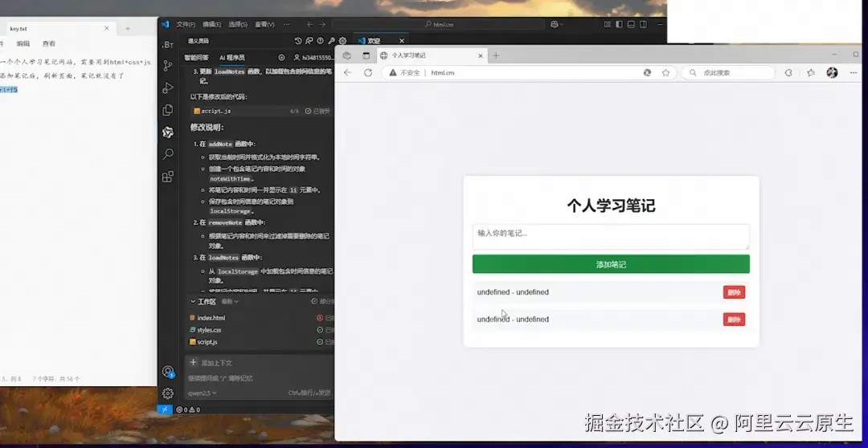
Task: Click the VS Code command center search box
Action: point(439,24)
